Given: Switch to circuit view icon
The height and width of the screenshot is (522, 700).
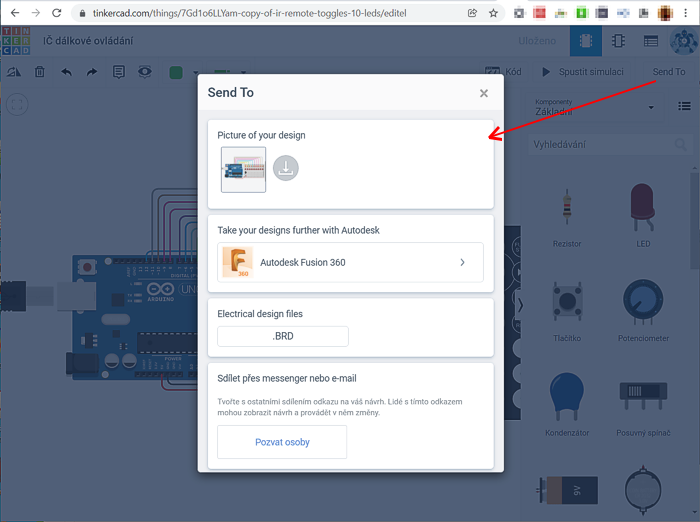Looking at the screenshot, I should [x=586, y=41].
